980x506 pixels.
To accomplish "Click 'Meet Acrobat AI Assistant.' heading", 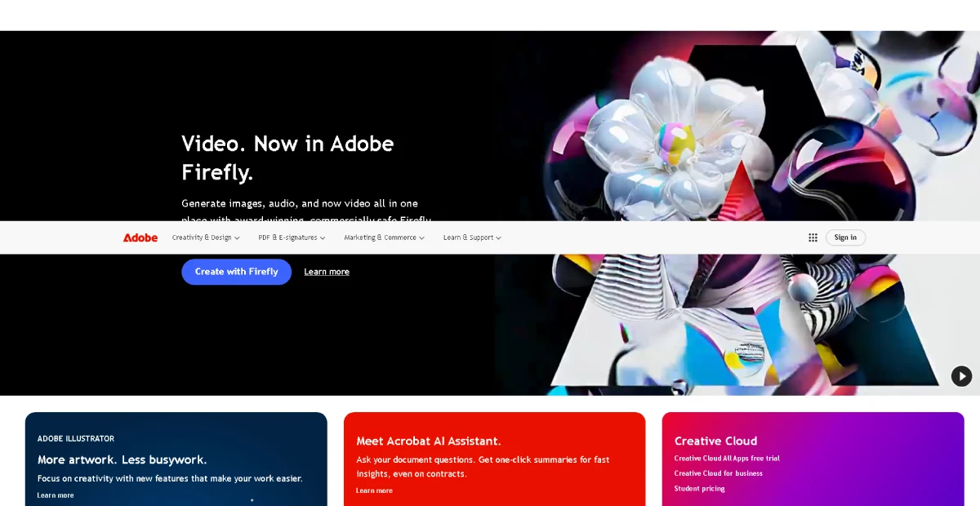I will coord(429,441).
